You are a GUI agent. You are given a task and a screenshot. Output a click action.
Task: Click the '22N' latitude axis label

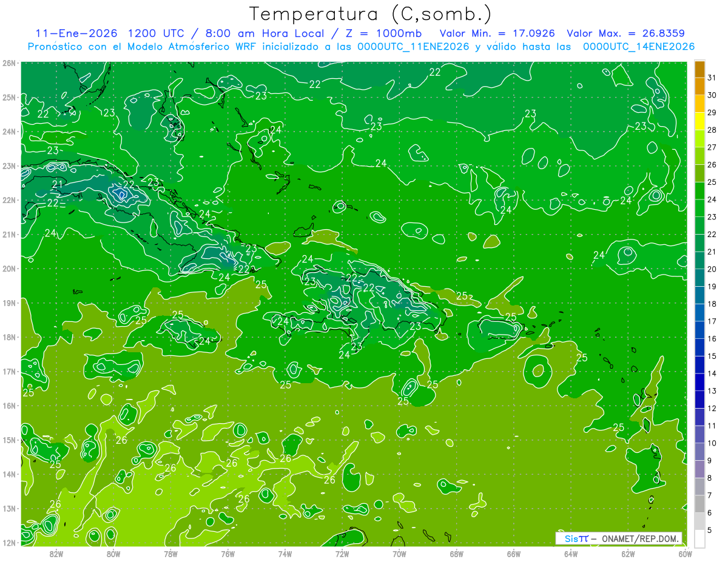8,200
